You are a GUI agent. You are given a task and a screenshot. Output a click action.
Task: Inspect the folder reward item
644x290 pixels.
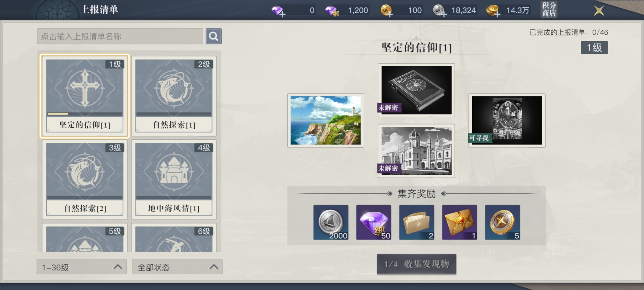click(x=417, y=222)
